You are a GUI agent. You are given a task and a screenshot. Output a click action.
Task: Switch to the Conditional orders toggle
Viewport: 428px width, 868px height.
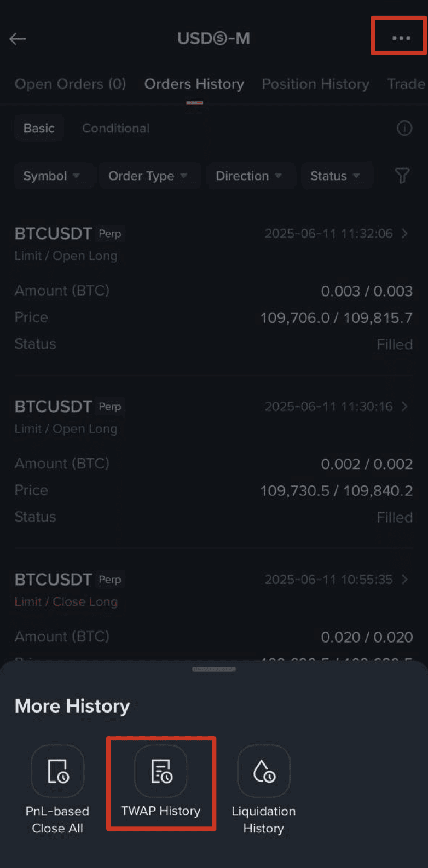[116, 128]
